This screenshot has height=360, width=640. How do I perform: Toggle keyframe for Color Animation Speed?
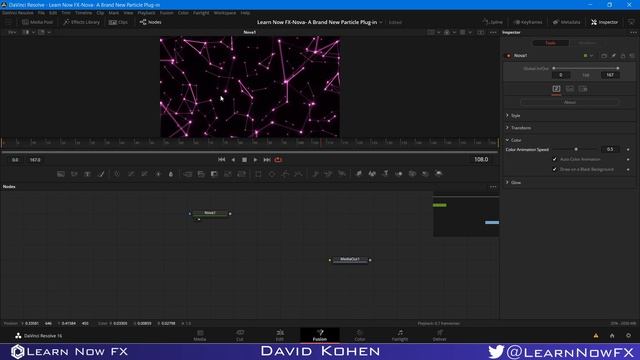click(x=628, y=149)
